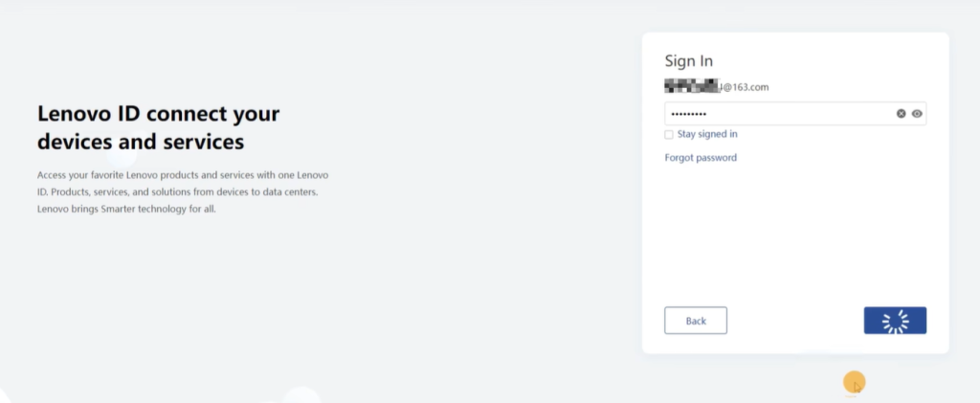Click the "Sign In" heading
Screen dimensions: 980x403
[x=689, y=61]
